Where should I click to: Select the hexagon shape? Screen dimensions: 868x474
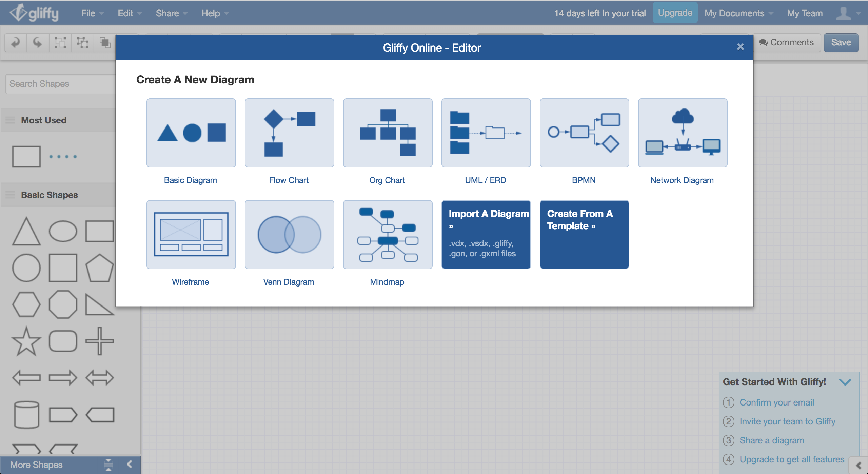click(26, 304)
